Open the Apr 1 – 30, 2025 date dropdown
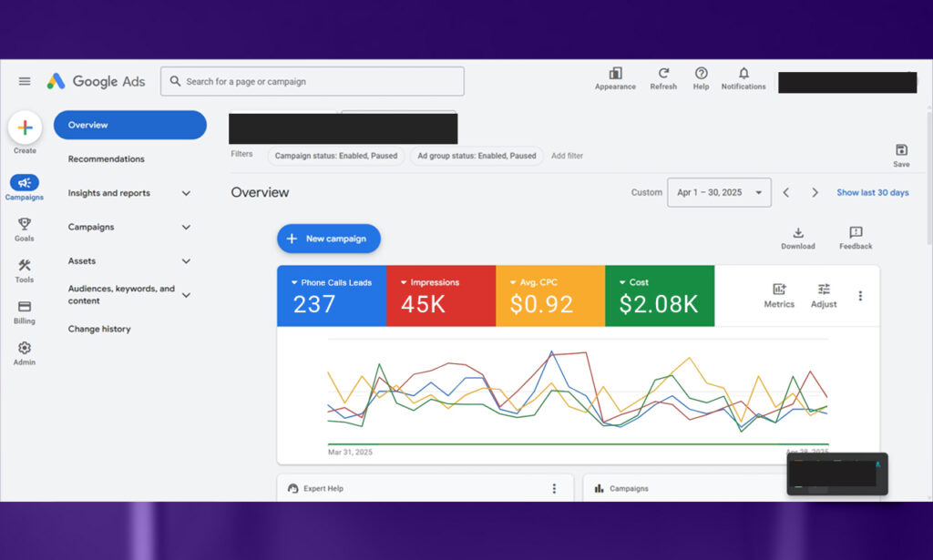The height and width of the screenshot is (560, 933). click(x=720, y=193)
